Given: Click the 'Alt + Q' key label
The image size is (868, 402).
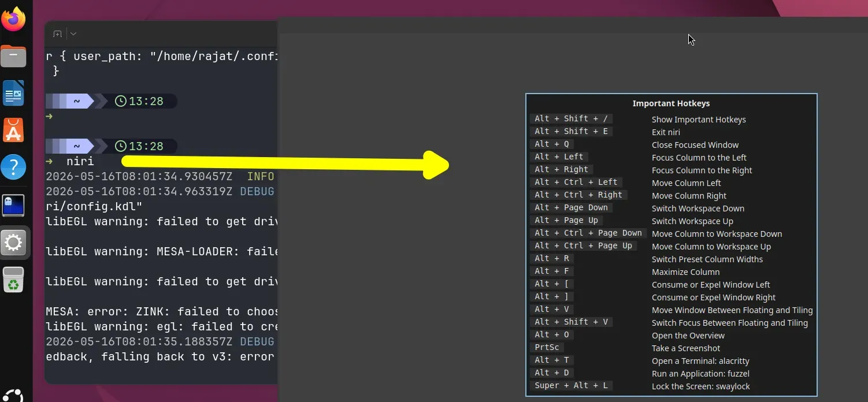Looking at the screenshot, I should pyautogui.click(x=551, y=144).
